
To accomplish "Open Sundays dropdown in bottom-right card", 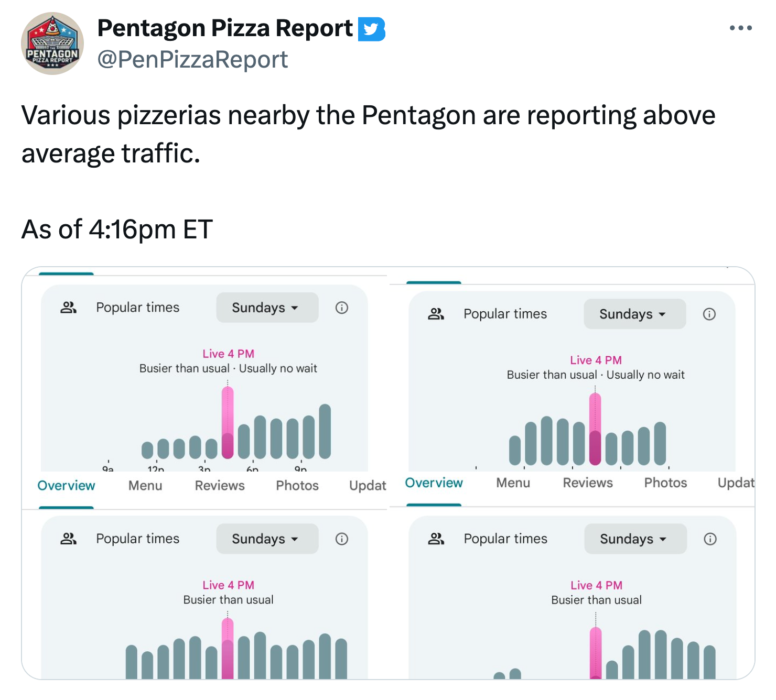I will (635, 539).
